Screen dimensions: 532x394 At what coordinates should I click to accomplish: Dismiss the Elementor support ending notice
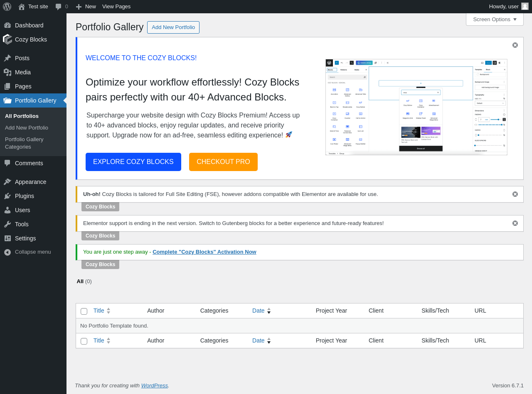(x=515, y=223)
